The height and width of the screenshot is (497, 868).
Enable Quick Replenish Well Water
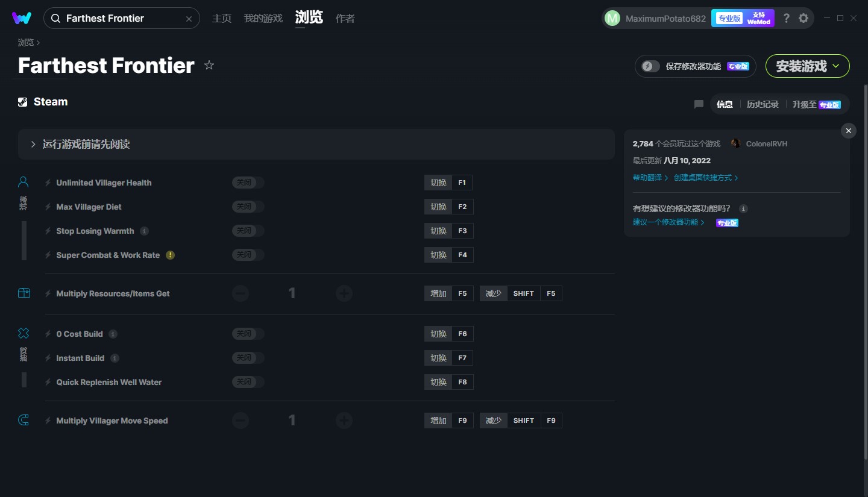coord(248,382)
